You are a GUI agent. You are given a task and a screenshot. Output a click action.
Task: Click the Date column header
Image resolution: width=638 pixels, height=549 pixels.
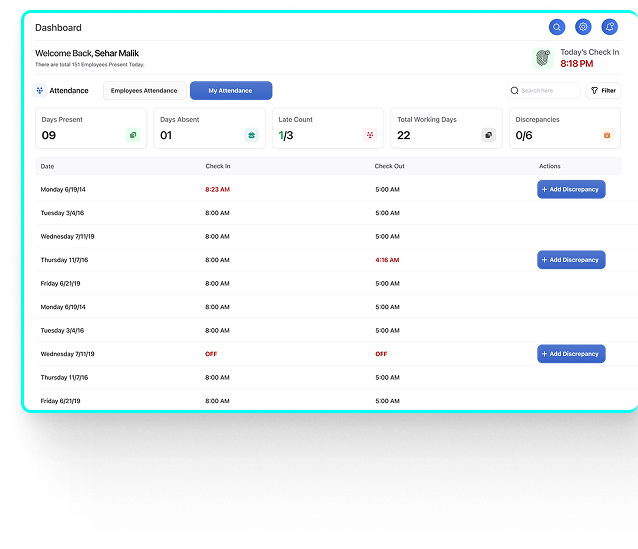(x=47, y=166)
